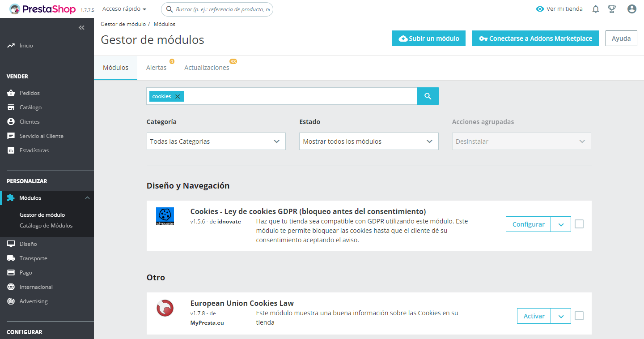Click the Advertising spiral icon
This screenshot has height=339, width=644.
click(11, 301)
